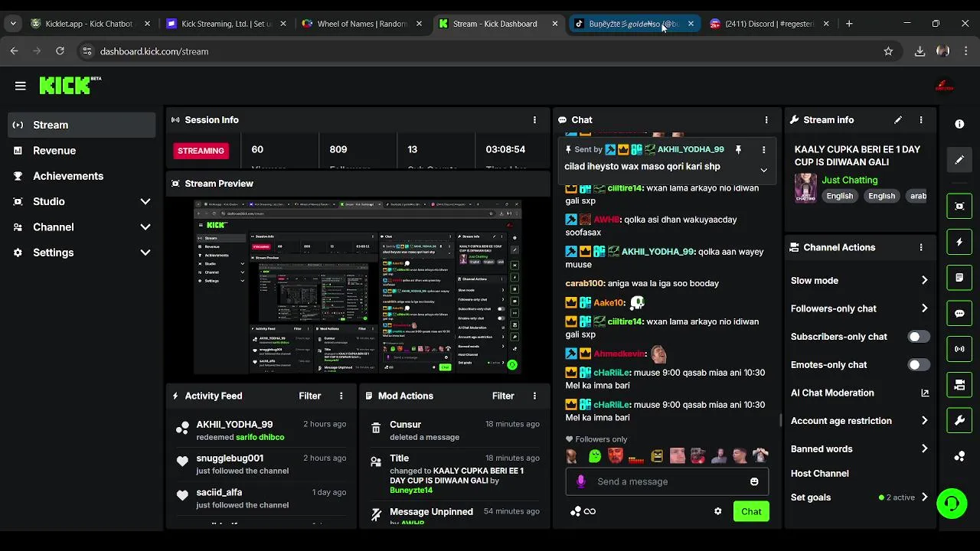Open the emoji picker in message box
980x551 pixels.
pos(754,481)
